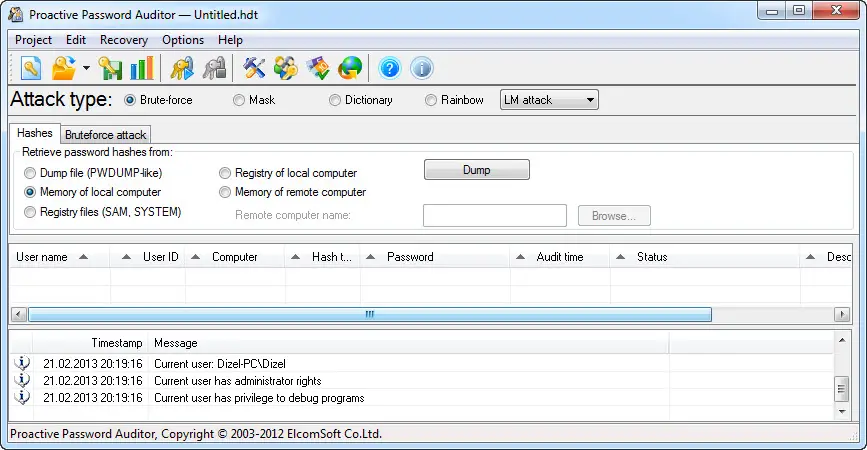Click hash table scroll right arrow
This screenshot has height=450, width=867.
pyautogui.click(x=842, y=315)
